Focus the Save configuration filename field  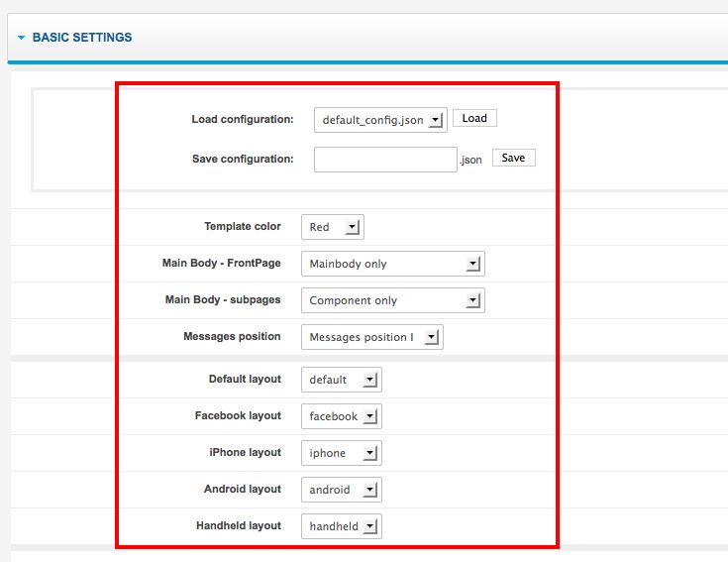tap(385, 160)
